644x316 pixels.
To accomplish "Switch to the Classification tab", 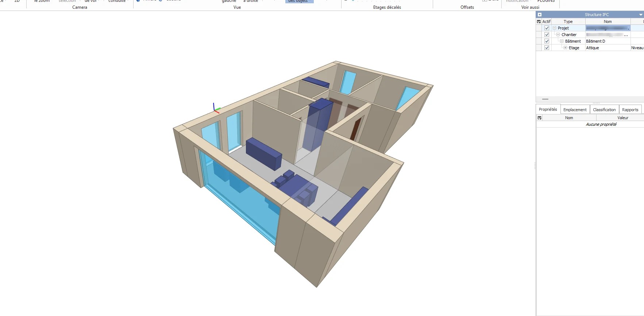I will (x=604, y=110).
